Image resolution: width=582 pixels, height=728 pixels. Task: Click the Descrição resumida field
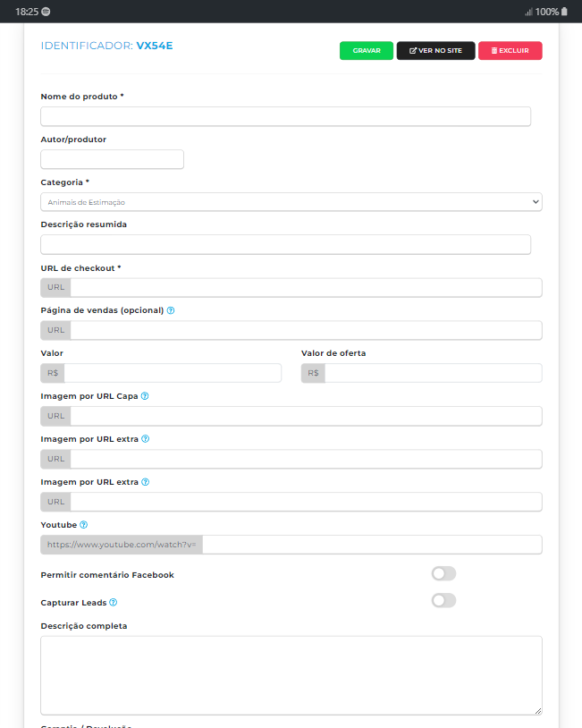[x=285, y=244]
